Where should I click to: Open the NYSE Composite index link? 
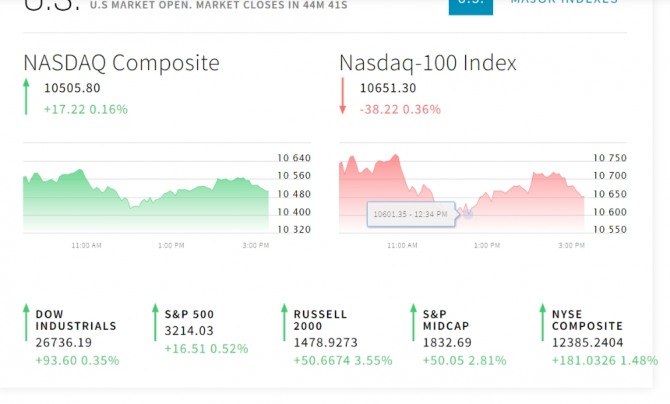[x=587, y=320]
